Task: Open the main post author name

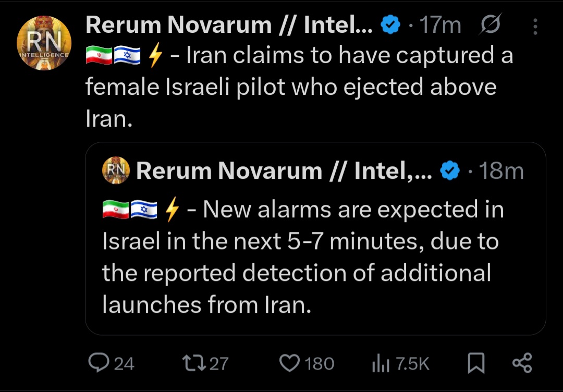Action: 229,25
